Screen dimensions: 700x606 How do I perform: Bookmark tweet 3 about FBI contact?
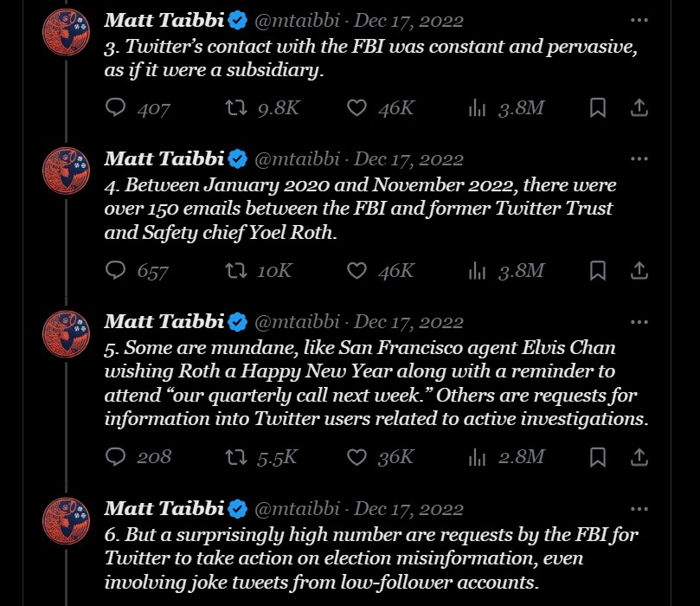coord(597,107)
